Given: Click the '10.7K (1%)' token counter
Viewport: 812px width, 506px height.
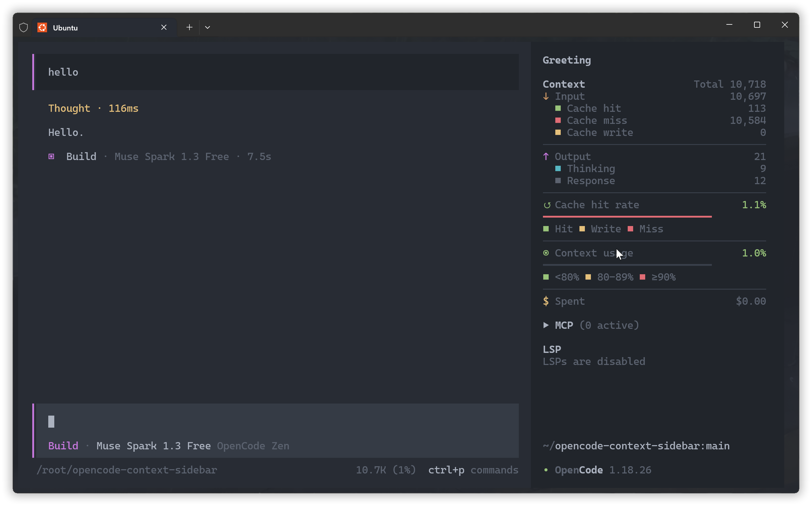Looking at the screenshot, I should pyautogui.click(x=386, y=470).
